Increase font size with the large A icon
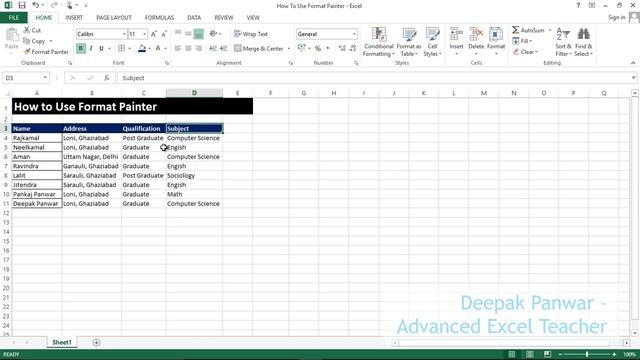The image size is (640, 360). tap(153, 34)
